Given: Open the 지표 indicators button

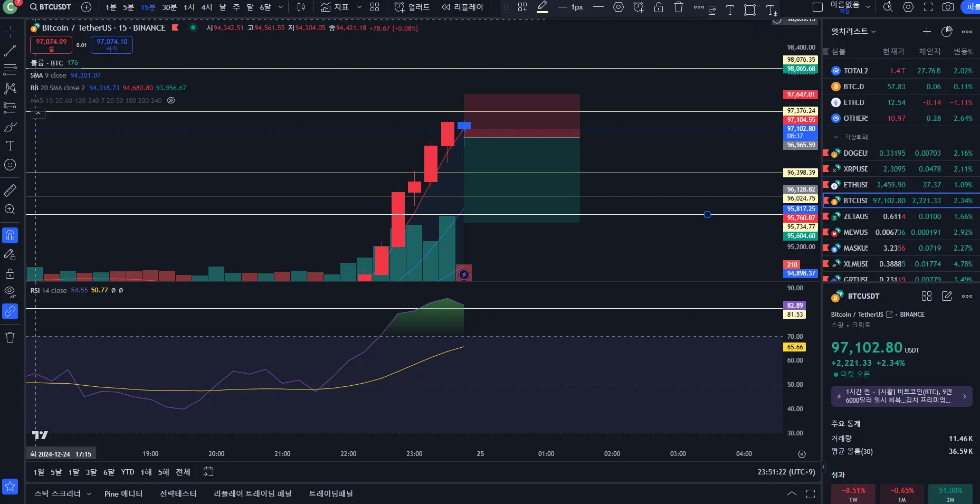Looking at the screenshot, I should click(x=335, y=7).
